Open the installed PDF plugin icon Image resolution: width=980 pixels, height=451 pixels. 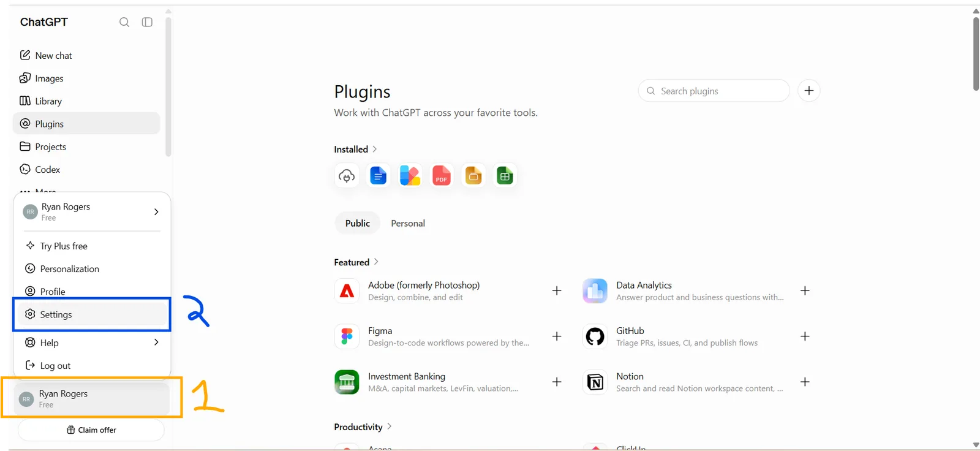pyautogui.click(x=442, y=176)
